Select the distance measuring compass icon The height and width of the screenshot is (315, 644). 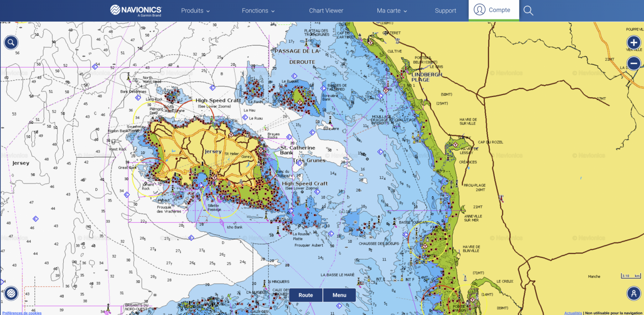[633, 293]
